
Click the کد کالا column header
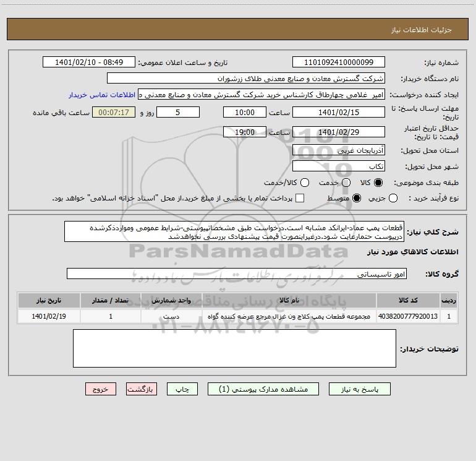408,300
